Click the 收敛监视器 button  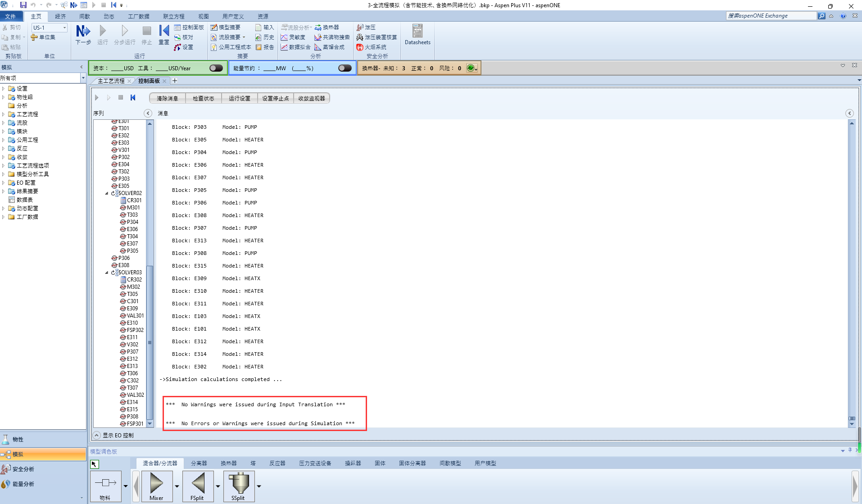pos(312,98)
